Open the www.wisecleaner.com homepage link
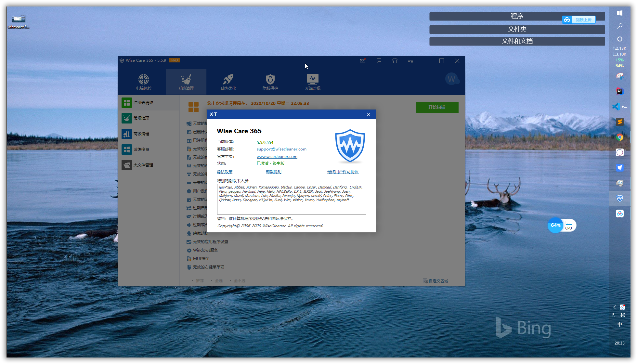Screen dimensions: 637x364 [277, 157]
